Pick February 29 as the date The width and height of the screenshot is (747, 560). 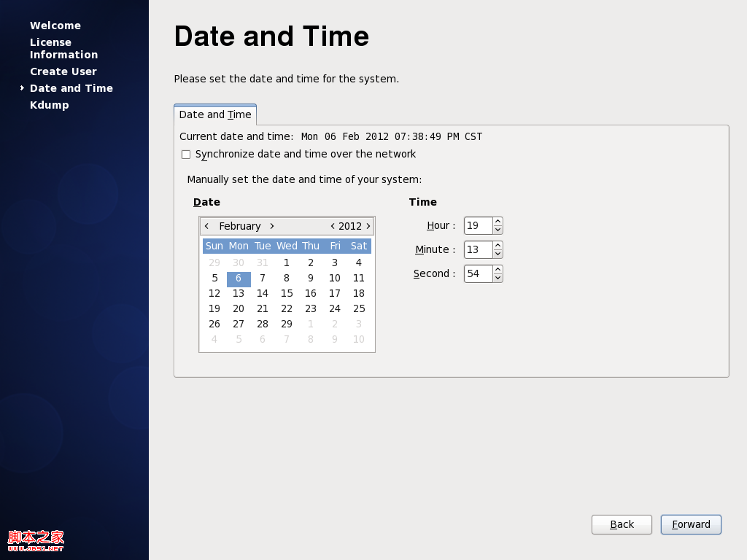click(x=287, y=324)
